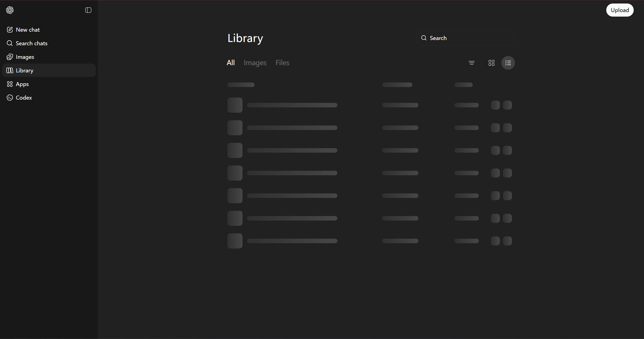Switch to list view layout
644x339 pixels.
coord(508,63)
